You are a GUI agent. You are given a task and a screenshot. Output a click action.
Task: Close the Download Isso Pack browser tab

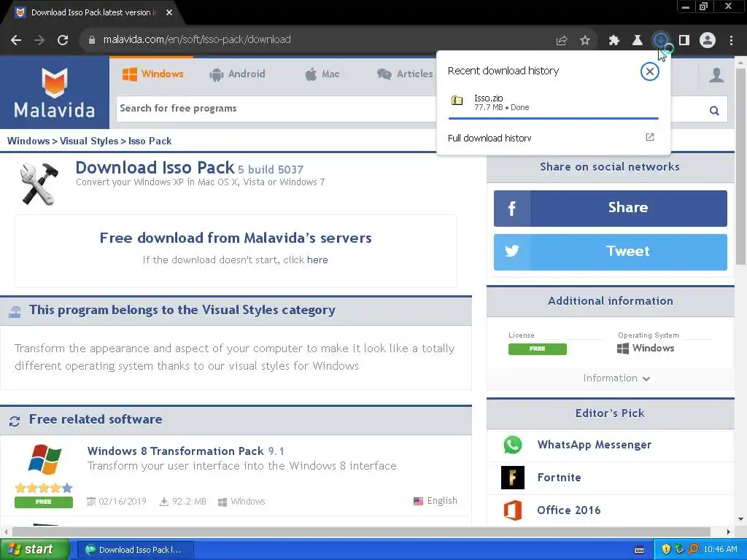tap(169, 12)
